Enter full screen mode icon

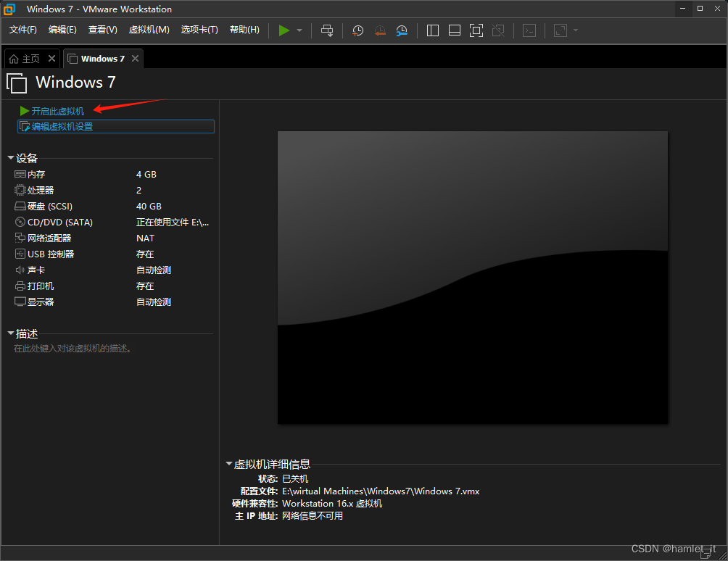pyautogui.click(x=476, y=30)
